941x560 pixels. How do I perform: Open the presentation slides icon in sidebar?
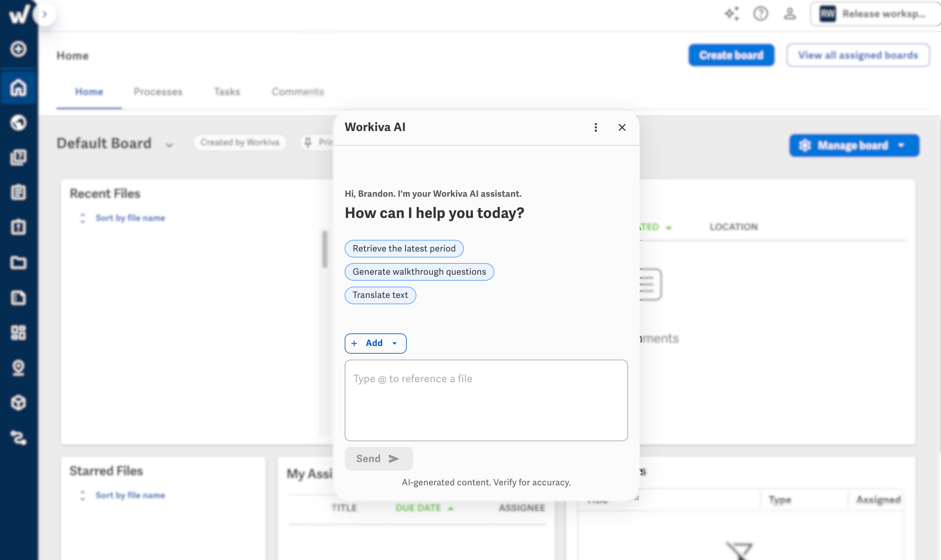[x=18, y=157]
